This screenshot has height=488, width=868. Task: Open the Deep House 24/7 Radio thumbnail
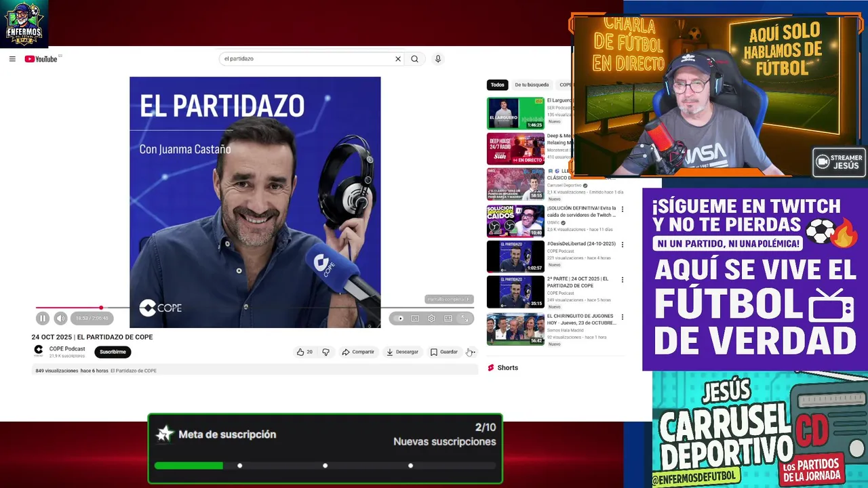pos(515,148)
